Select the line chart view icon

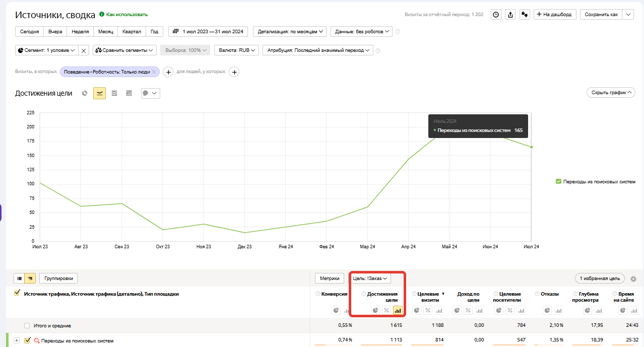pos(99,93)
